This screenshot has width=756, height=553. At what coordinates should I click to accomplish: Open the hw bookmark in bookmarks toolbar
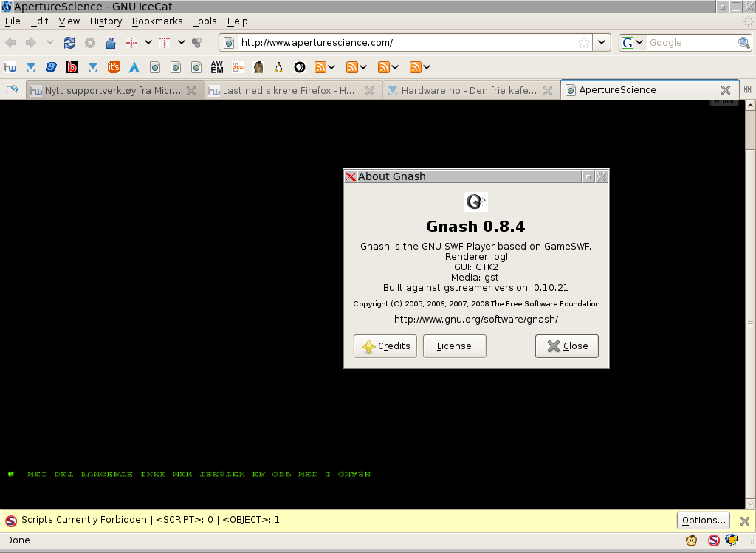[x=10, y=67]
